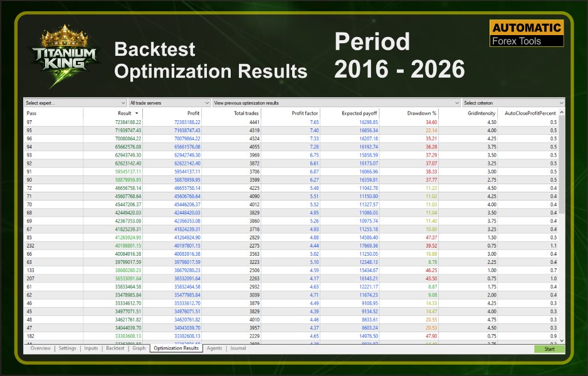The image size is (588, 376).
Task: Open the Graph tab
Action: pos(139,348)
